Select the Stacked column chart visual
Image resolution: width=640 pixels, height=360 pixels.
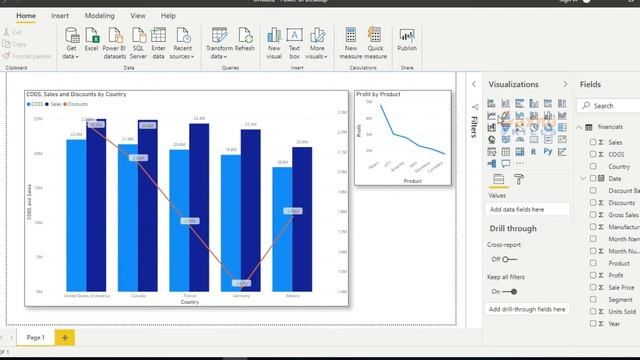(x=506, y=103)
